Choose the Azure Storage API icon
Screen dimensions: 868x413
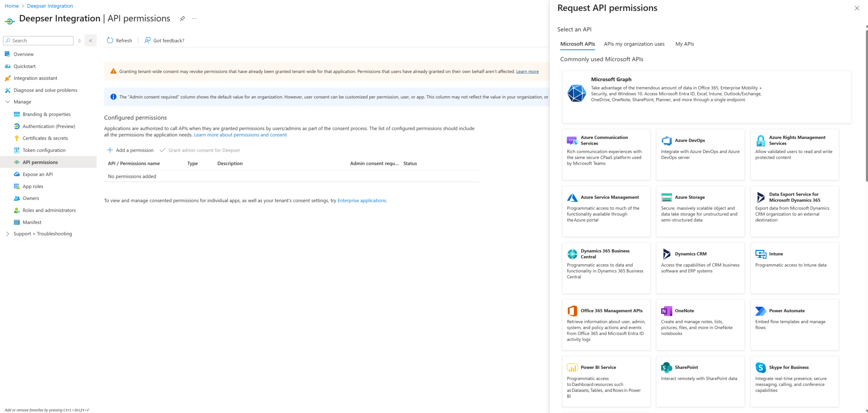coord(667,197)
